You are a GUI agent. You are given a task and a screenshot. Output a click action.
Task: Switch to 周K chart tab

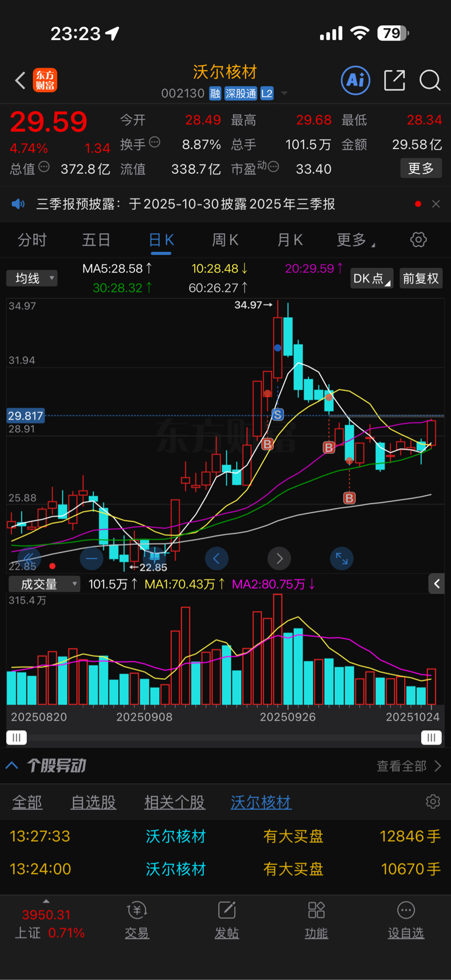click(225, 240)
